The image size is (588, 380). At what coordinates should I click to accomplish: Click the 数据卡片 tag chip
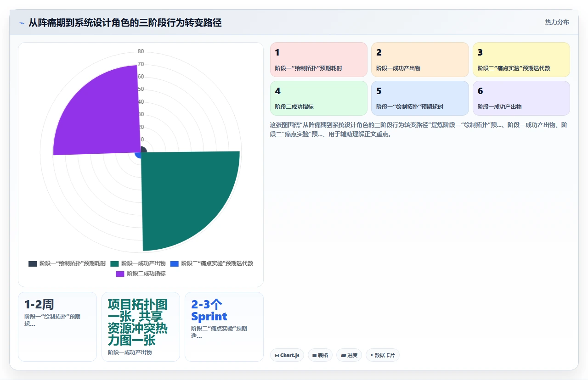pos(383,355)
